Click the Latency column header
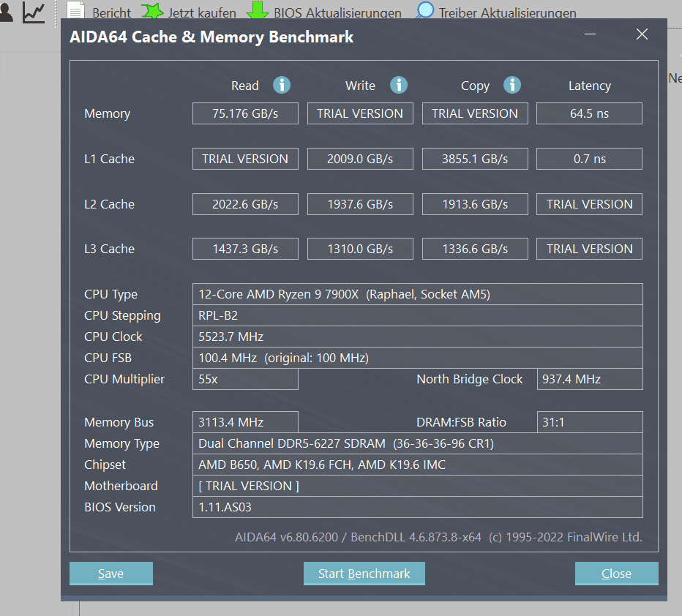This screenshot has height=616, width=682. (x=589, y=86)
